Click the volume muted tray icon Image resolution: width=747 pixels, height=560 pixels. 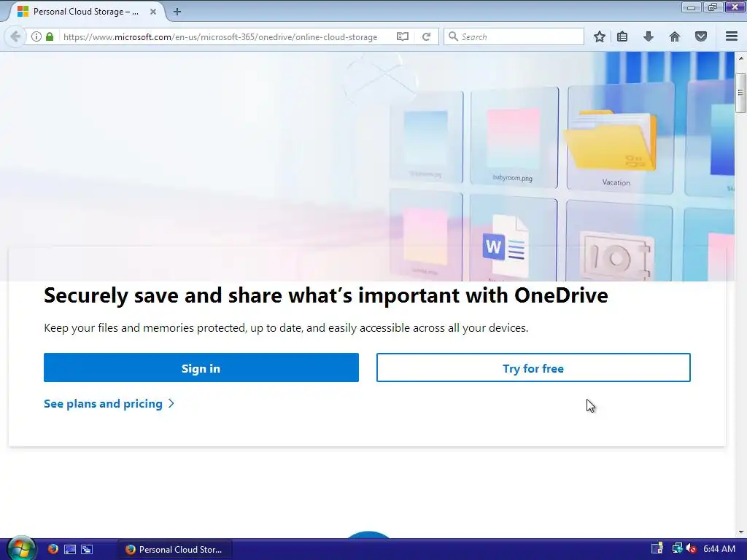pyautogui.click(x=692, y=549)
